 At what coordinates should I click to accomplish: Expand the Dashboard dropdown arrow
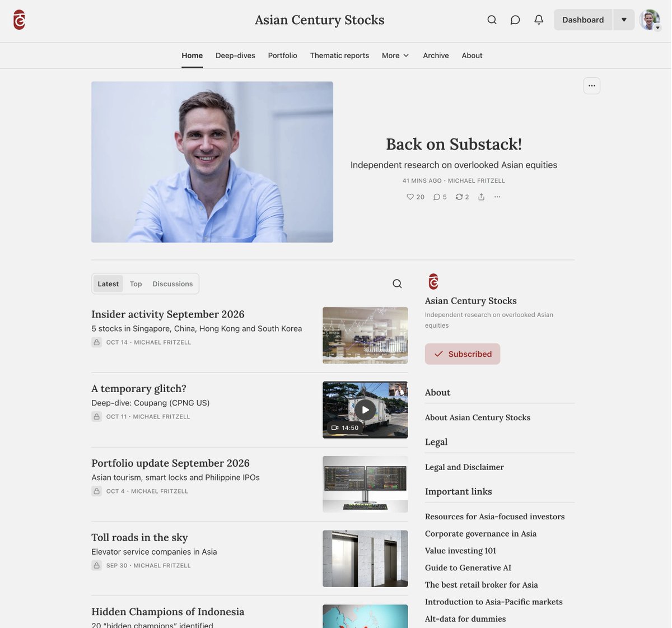[624, 20]
